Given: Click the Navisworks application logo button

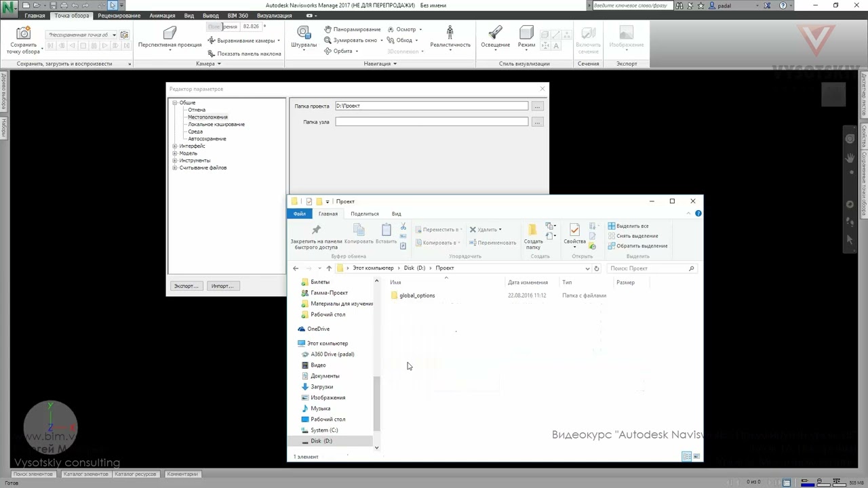Looking at the screenshot, I should 8,7.
